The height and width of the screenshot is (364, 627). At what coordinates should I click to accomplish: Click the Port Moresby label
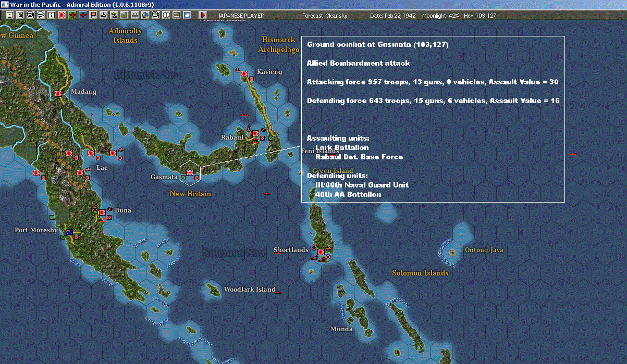coord(36,230)
